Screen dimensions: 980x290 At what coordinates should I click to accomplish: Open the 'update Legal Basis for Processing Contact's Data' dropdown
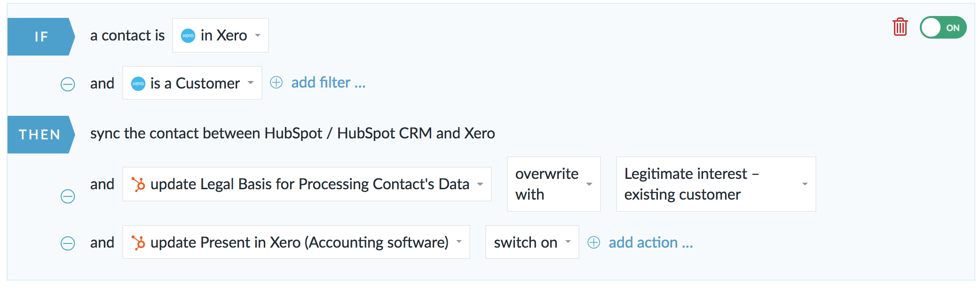point(307,184)
